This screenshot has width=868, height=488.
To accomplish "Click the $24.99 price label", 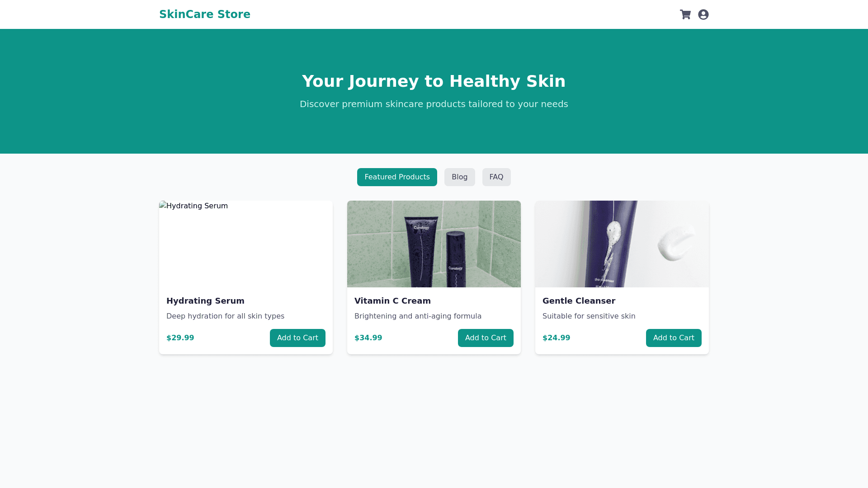I will 556,338.
